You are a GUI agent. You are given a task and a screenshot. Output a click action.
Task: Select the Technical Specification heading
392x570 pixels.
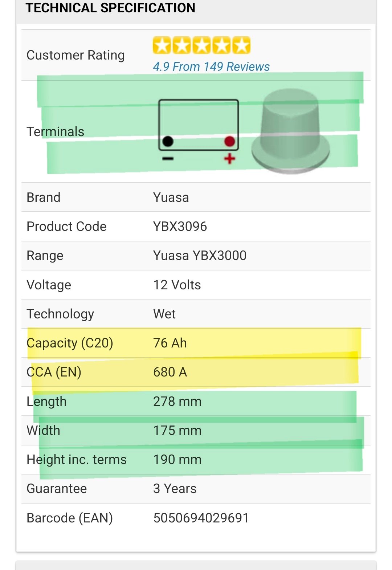coord(110,8)
